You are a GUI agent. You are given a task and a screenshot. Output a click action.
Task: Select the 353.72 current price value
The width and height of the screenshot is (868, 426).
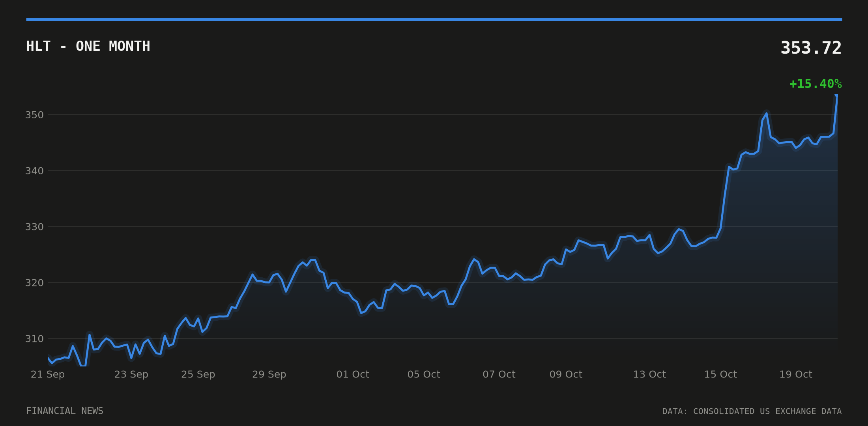coord(811,48)
